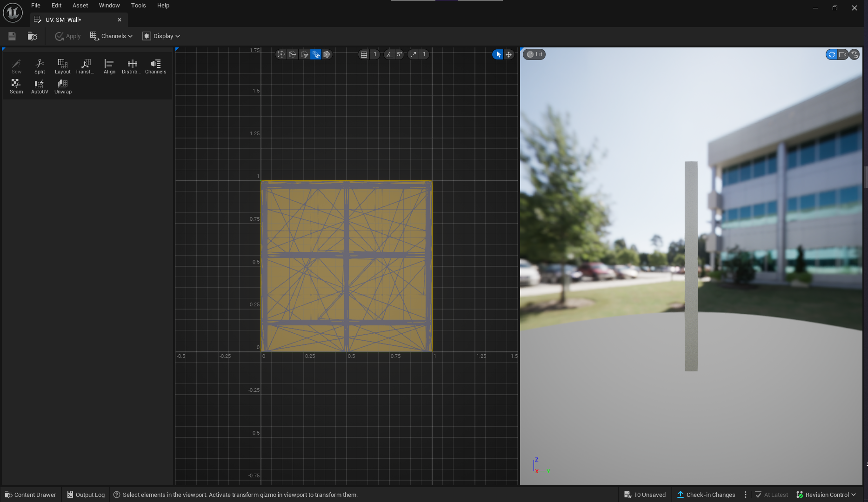Click the focus camera reset icon

pyautogui.click(x=855, y=54)
